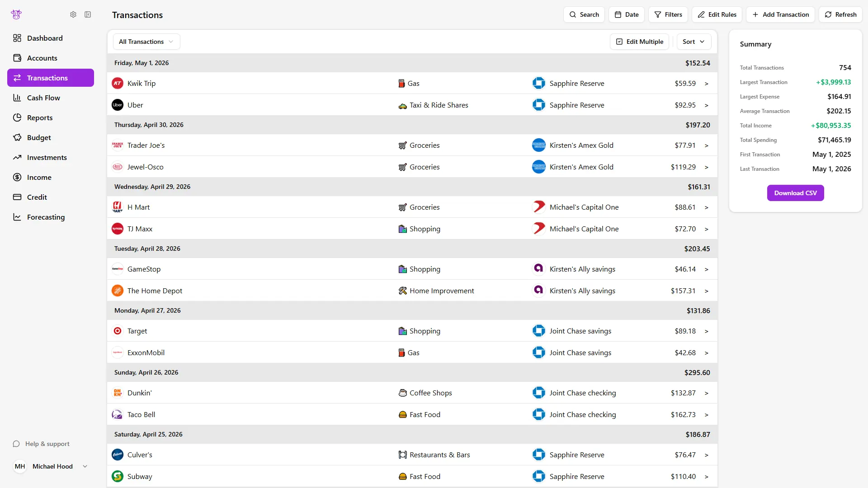The height and width of the screenshot is (488, 868).
Task: Open the All Transactions dropdown
Action: pyautogui.click(x=146, y=42)
